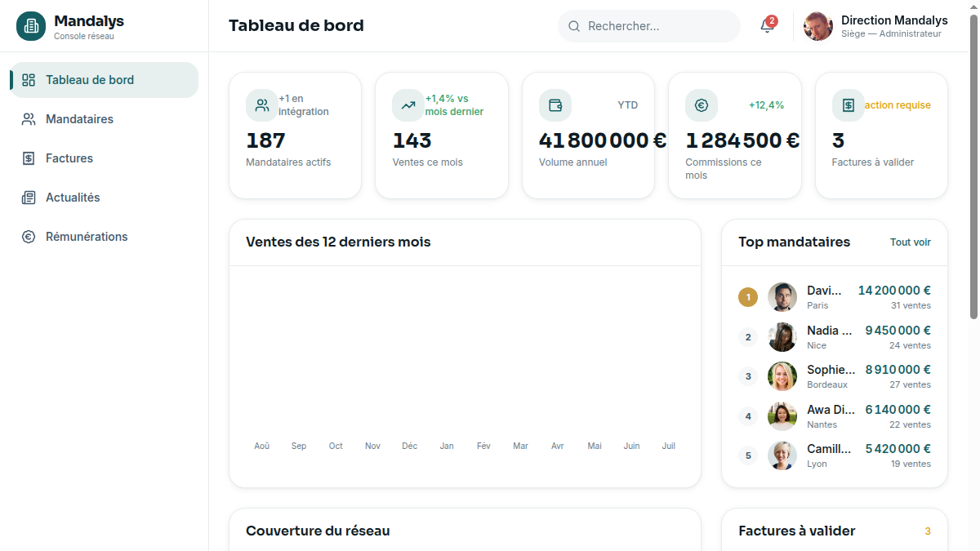Click Nadia's avatar from Nice

(x=782, y=337)
